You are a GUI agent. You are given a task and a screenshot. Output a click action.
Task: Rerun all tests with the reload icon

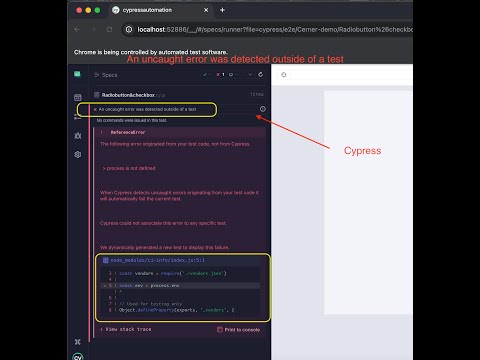coord(261,75)
